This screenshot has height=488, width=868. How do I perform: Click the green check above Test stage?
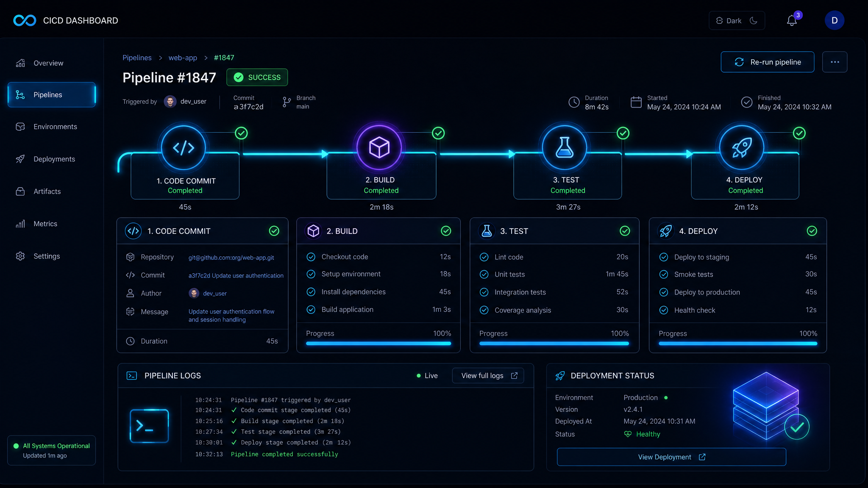tap(623, 133)
